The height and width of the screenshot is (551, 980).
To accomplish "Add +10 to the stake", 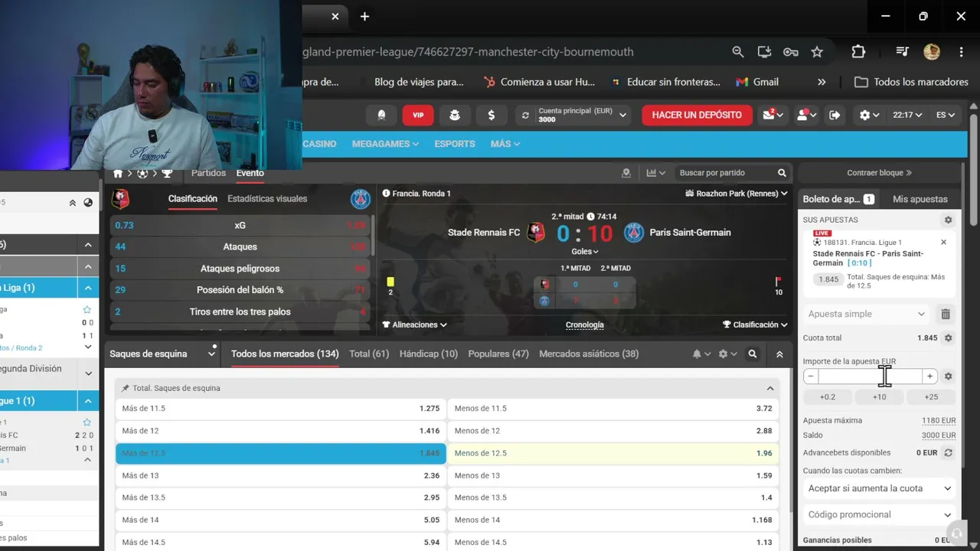I will click(879, 396).
